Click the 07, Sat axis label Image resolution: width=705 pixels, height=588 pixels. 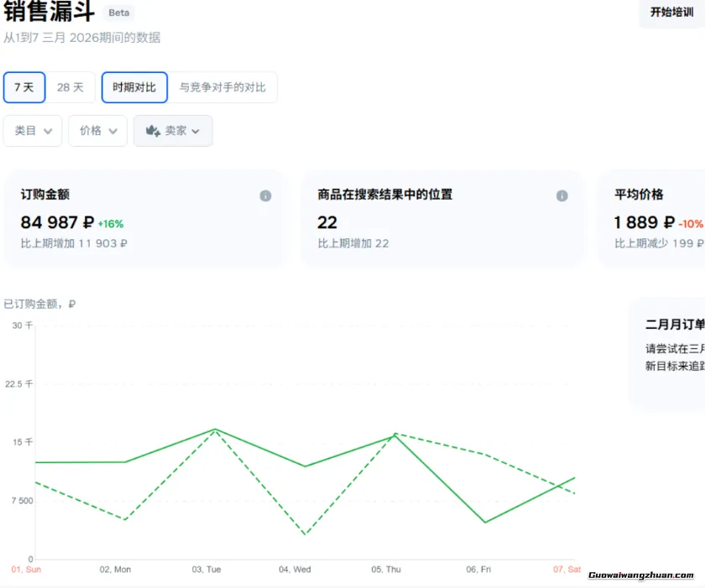(566, 569)
